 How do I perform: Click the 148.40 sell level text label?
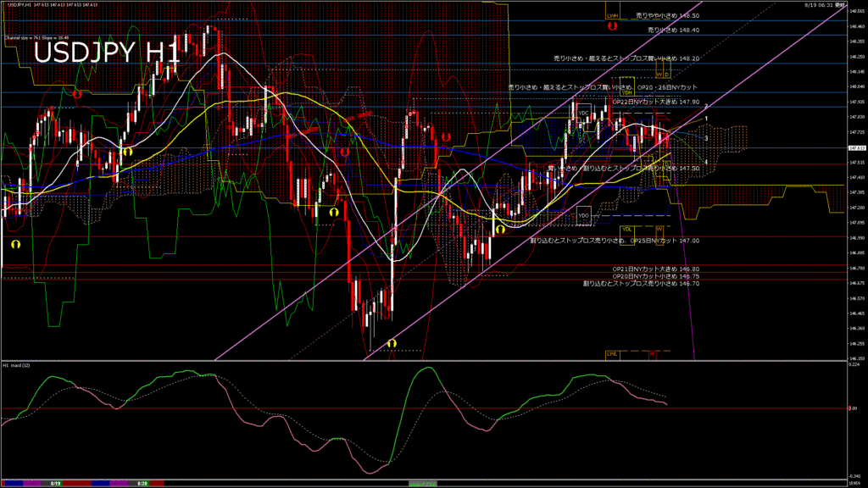click(673, 30)
